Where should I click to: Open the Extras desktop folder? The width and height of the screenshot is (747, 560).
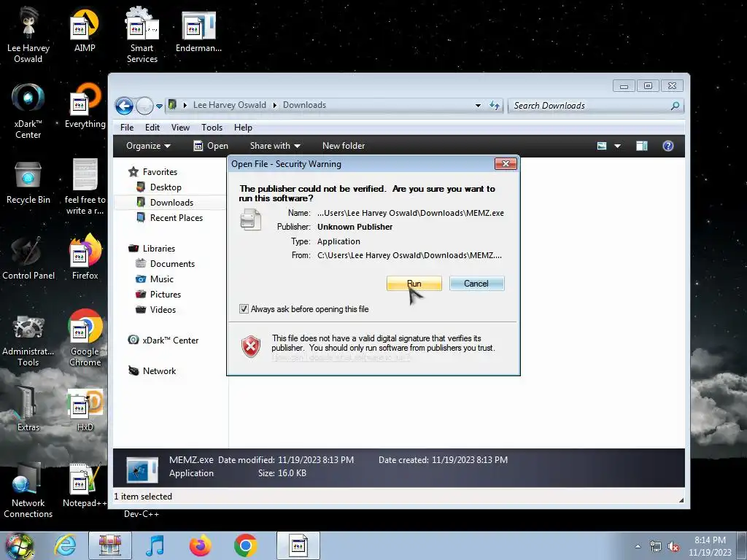coord(28,408)
